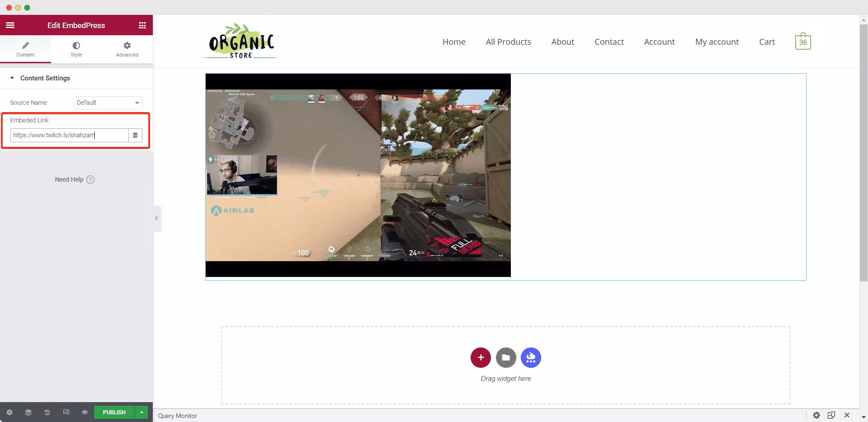Collapse the Elementor side panel
Viewport: 868px width, 422px height.
(x=156, y=218)
